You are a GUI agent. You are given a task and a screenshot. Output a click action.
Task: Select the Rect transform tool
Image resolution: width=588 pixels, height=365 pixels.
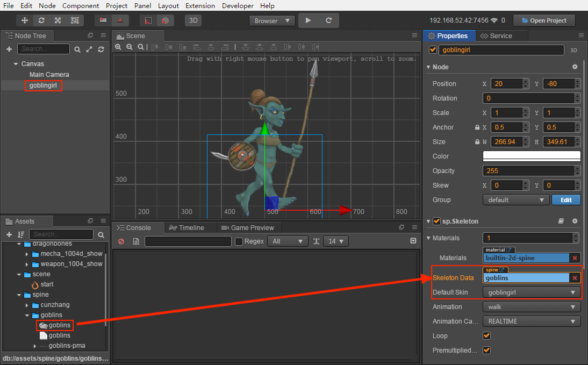(75, 20)
